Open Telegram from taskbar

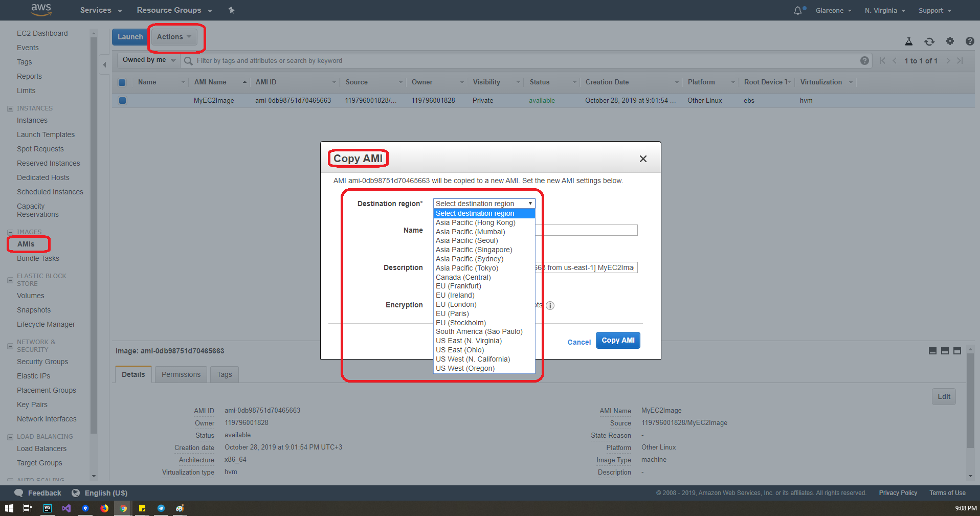pos(161,508)
